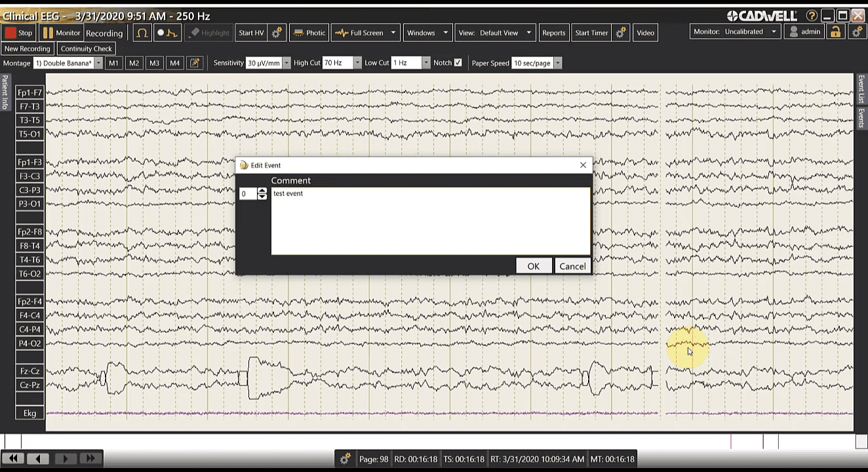Activate the Photic stimulator
868x472 pixels.
tap(309, 33)
